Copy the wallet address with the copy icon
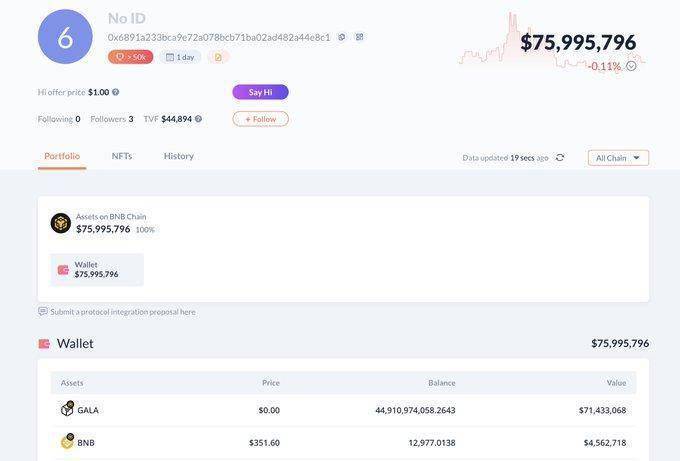Screen dimensions: 680x461 (342, 37)
